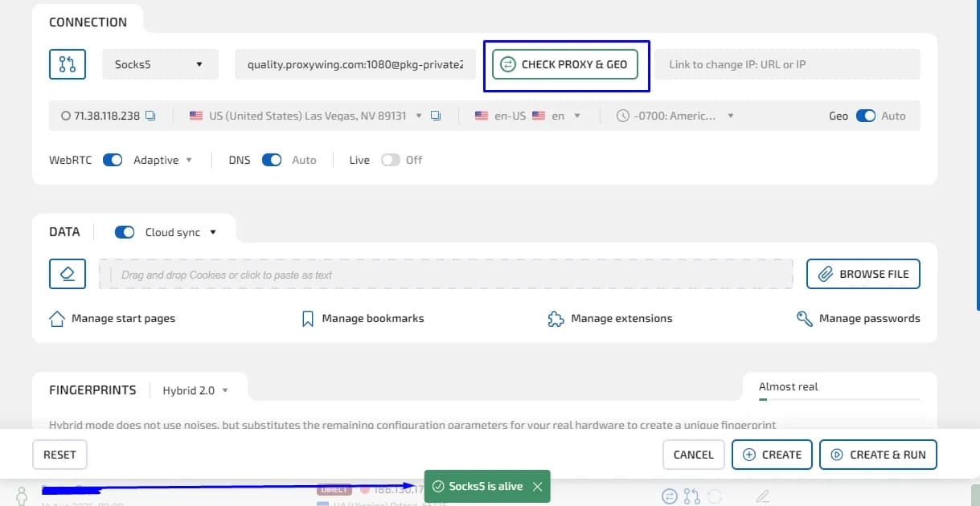
Task: Copy the Las Vegas geolocation info
Action: [436, 116]
